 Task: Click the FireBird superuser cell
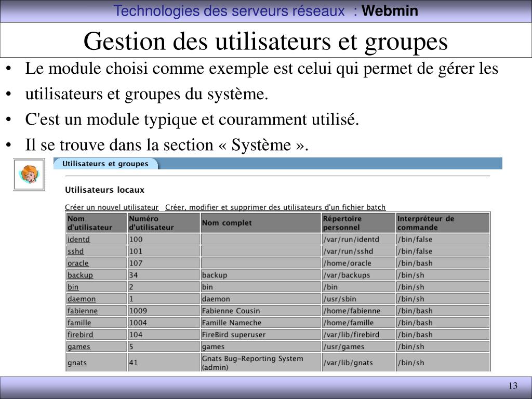261,334
